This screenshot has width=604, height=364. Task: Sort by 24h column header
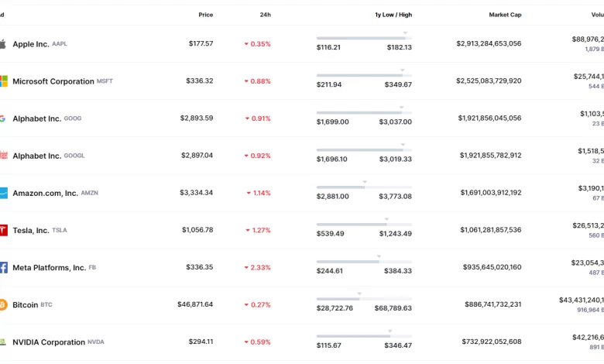pos(265,15)
